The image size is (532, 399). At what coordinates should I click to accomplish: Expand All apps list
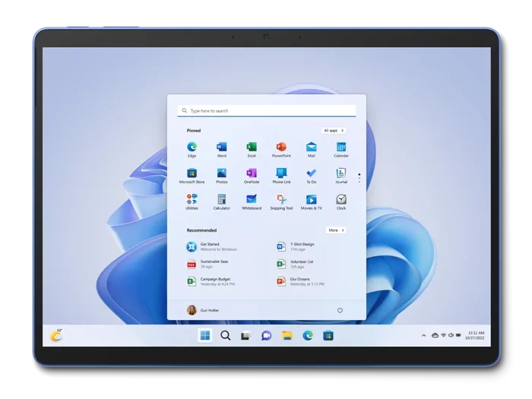coord(334,130)
